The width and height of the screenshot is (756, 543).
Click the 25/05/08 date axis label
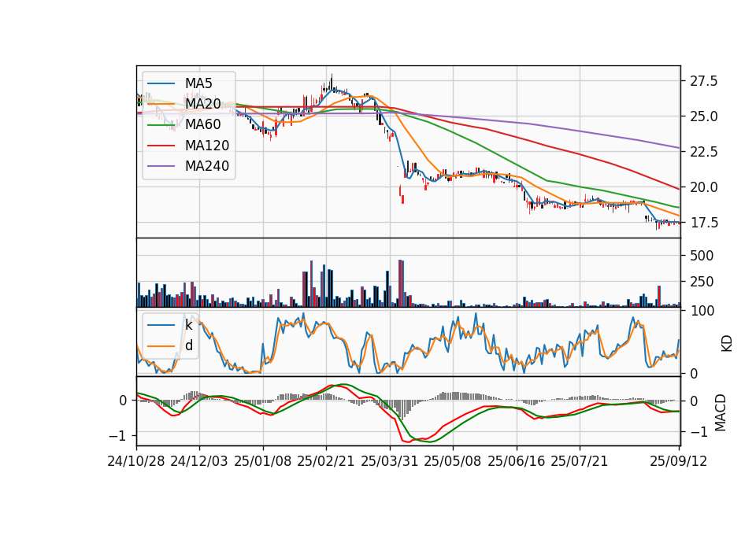click(453, 461)
